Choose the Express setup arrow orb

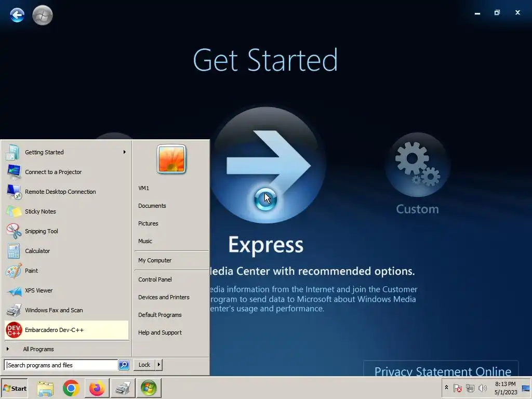point(268,165)
